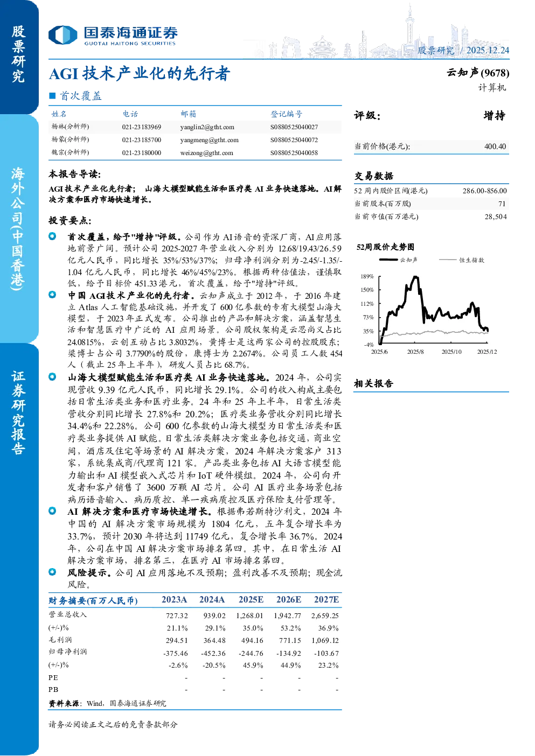Click the '股票研究' sidebar label
This screenshot has height=756, width=535.
[x=18, y=54]
